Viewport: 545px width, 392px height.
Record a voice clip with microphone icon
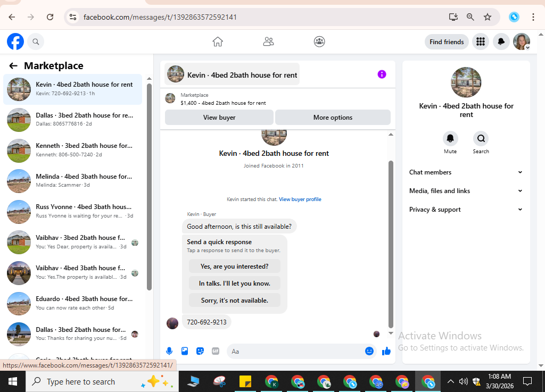[169, 351]
